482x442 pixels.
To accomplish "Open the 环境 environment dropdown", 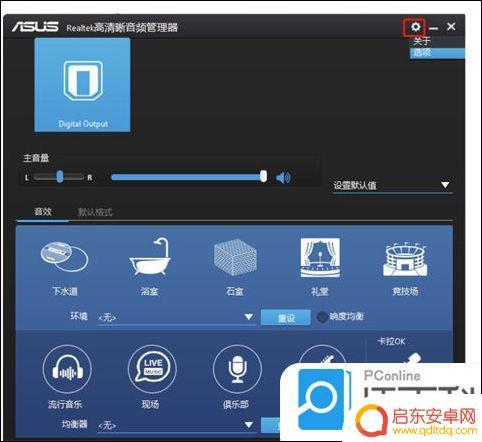I will [177, 317].
